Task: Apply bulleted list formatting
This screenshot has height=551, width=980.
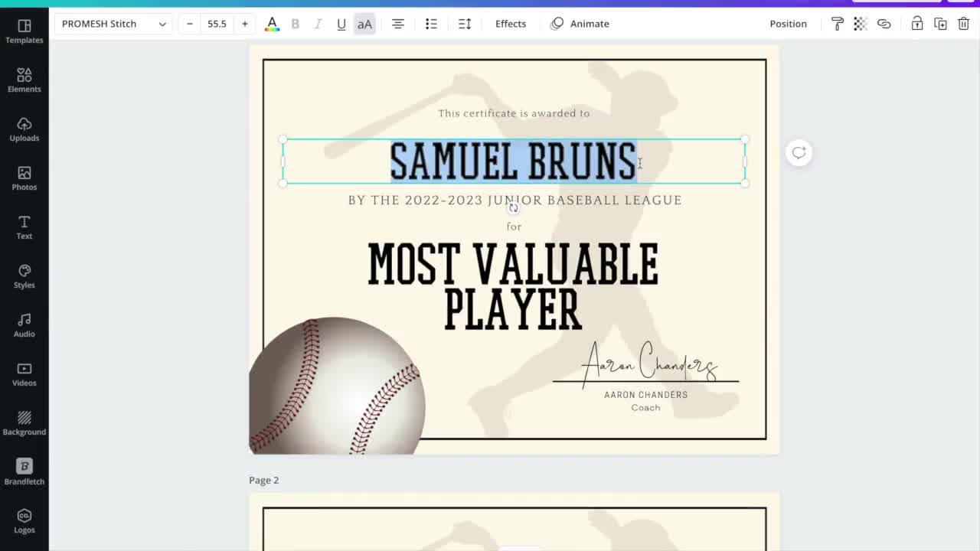Action: click(x=432, y=24)
